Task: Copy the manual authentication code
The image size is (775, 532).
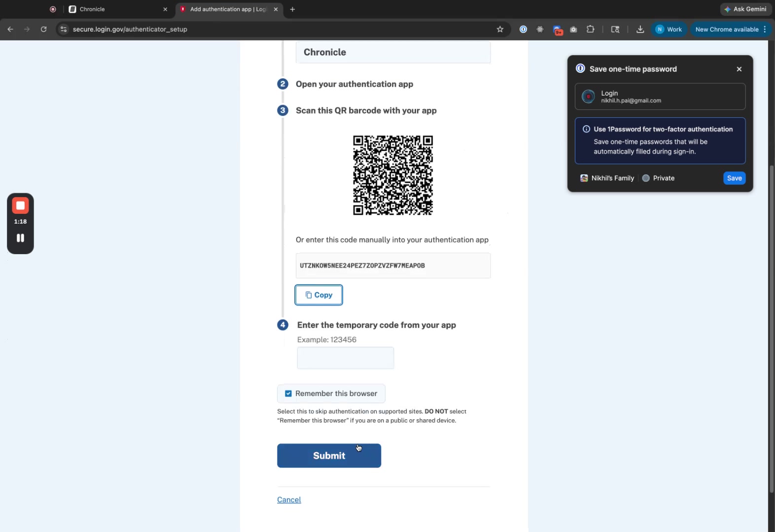Action: pyautogui.click(x=318, y=295)
